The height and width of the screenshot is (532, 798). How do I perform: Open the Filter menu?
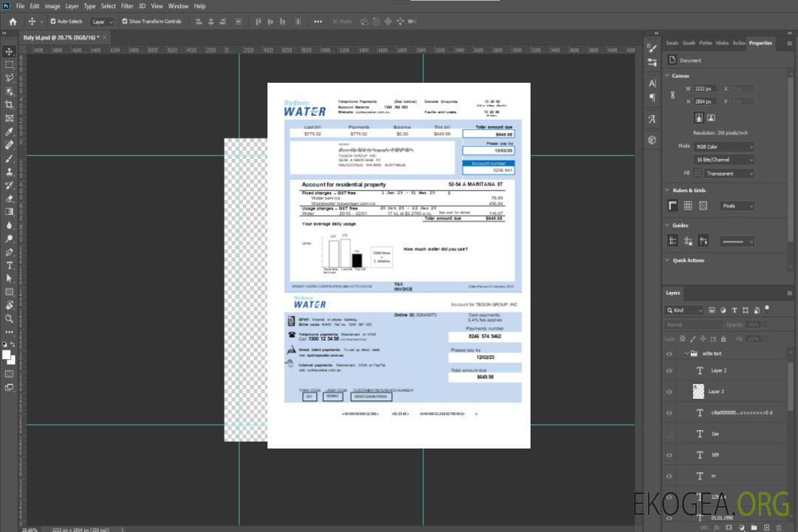(x=127, y=6)
